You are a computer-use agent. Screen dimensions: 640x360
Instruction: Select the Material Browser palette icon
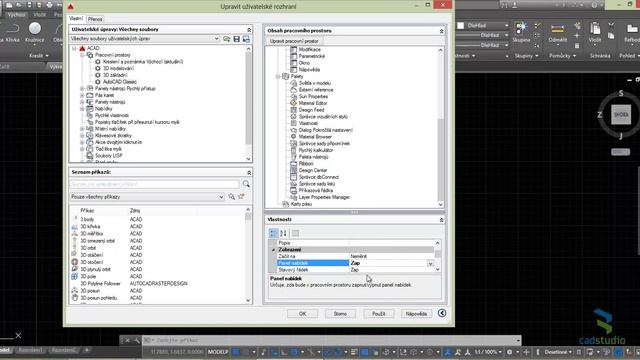click(293, 137)
